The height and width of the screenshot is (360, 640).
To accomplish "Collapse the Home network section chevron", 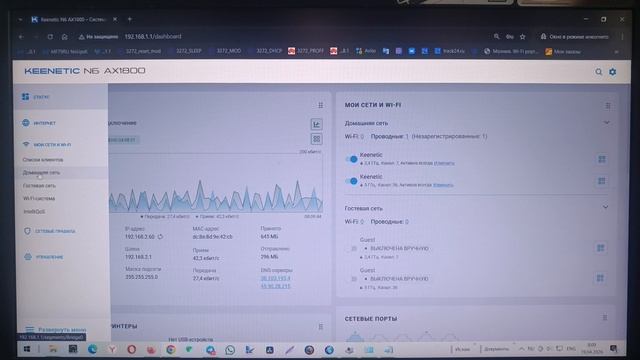I will point(607,122).
